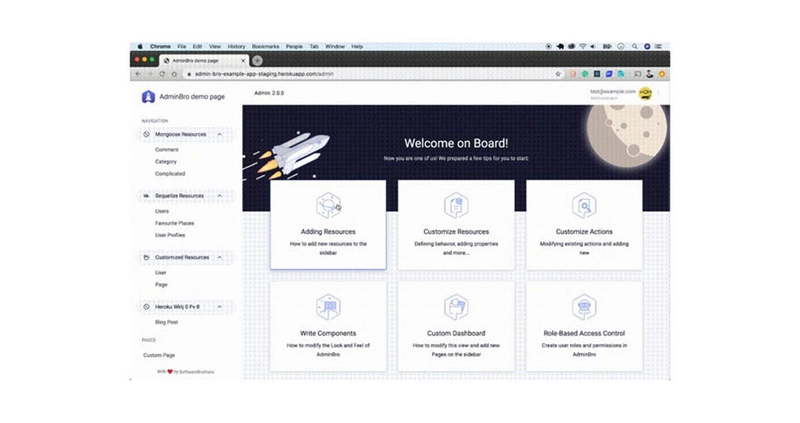Click the Write Components card title
This screenshot has width=800, height=423.
click(328, 333)
